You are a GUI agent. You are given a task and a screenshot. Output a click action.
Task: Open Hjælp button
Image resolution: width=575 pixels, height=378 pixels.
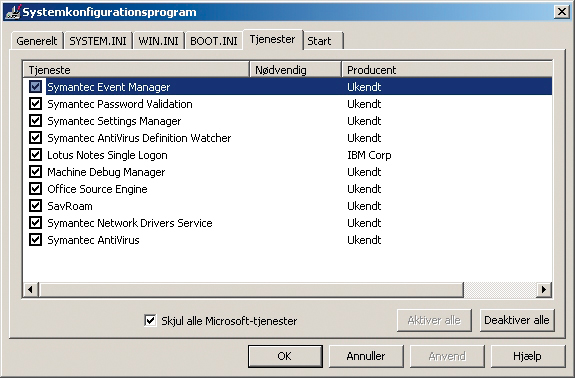(528, 356)
